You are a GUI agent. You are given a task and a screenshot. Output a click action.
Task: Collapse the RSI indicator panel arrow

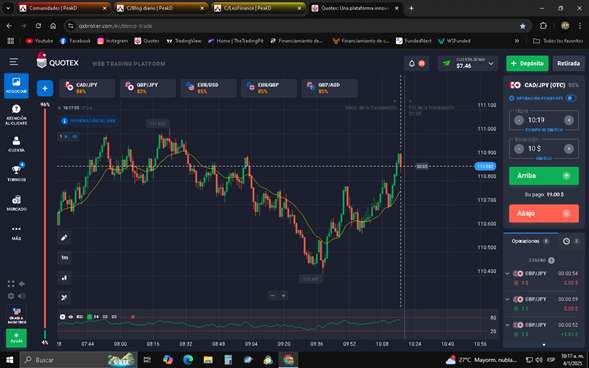pyautogui.click(x=62, y=317)
